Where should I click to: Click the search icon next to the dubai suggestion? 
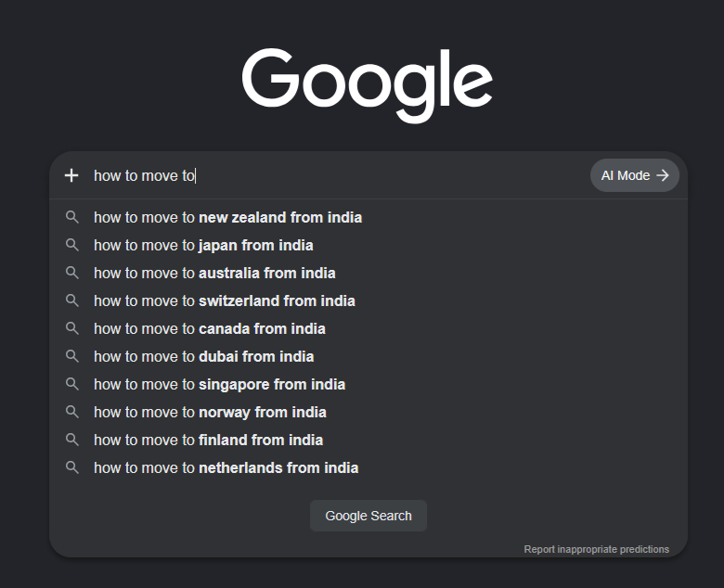coord(72,356)
